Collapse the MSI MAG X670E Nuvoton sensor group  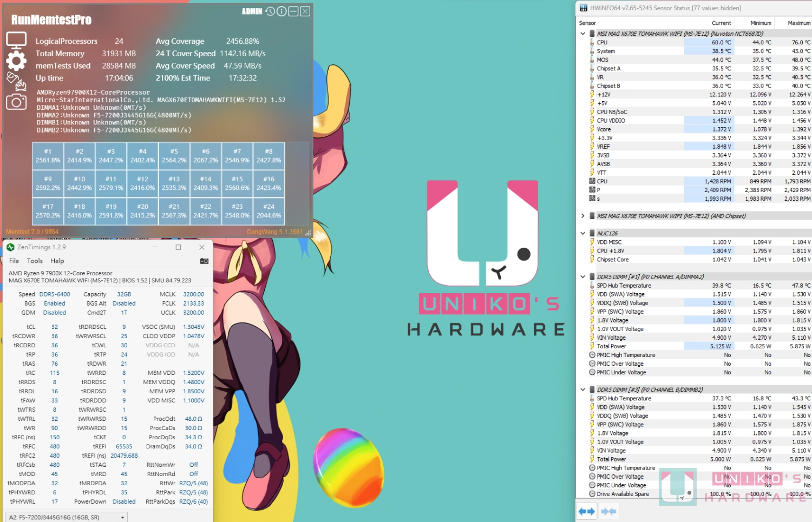point(582,34)
